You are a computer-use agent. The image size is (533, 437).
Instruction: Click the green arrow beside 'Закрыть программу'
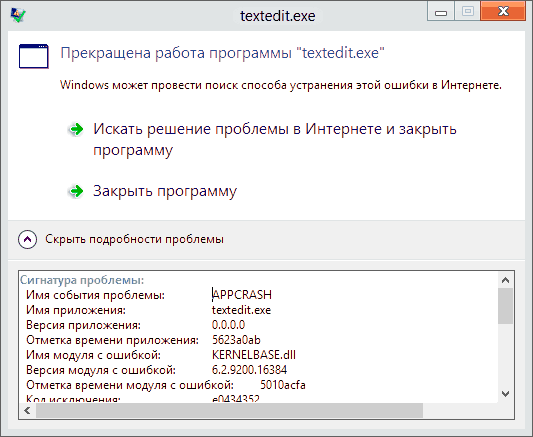(x=76, y=191)
